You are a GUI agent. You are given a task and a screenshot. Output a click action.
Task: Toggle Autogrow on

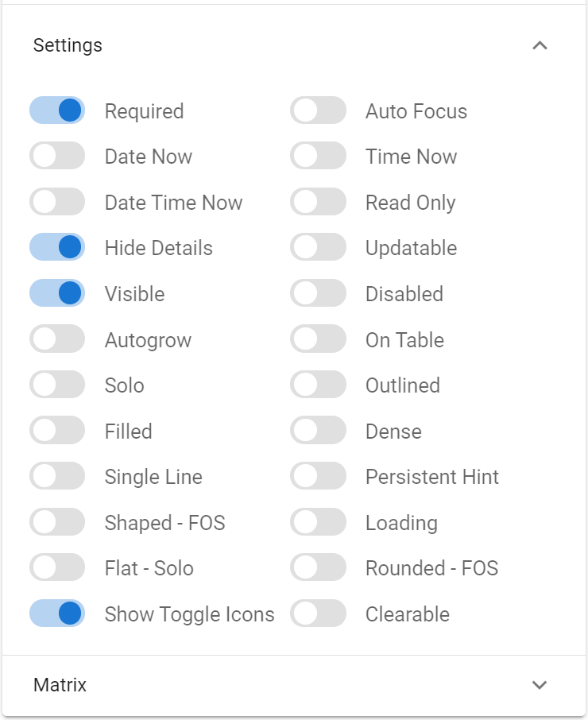(x=57, y=340)
